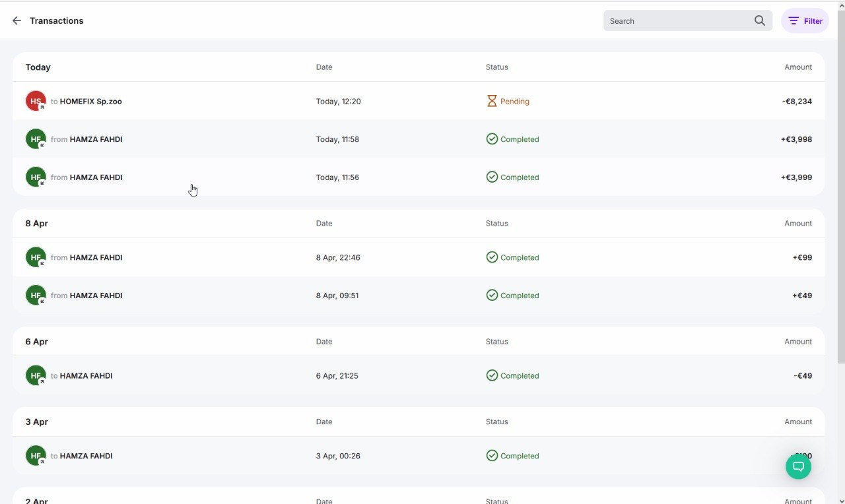Click the red HS avatar for HOMEFIX

[x=36, y=102]
